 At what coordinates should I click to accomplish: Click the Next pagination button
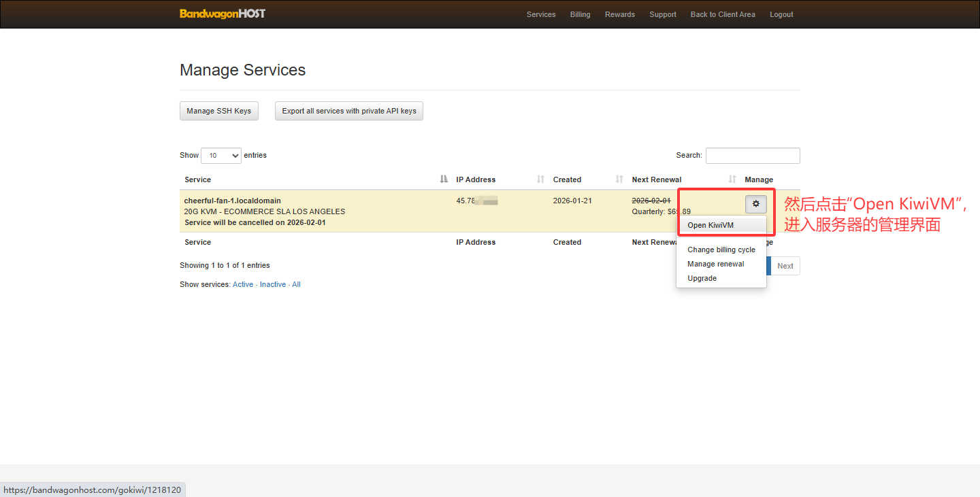tap(785, 266)
